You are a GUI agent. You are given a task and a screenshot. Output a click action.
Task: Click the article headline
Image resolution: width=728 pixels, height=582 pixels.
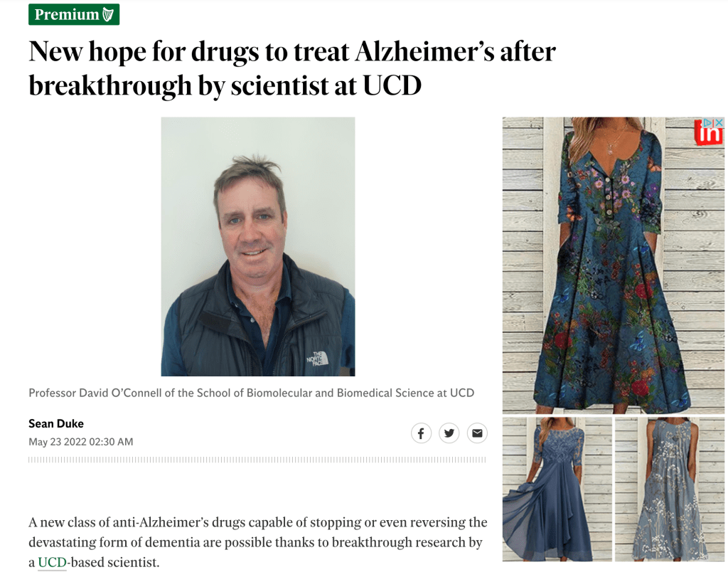(x=292, y=68)
